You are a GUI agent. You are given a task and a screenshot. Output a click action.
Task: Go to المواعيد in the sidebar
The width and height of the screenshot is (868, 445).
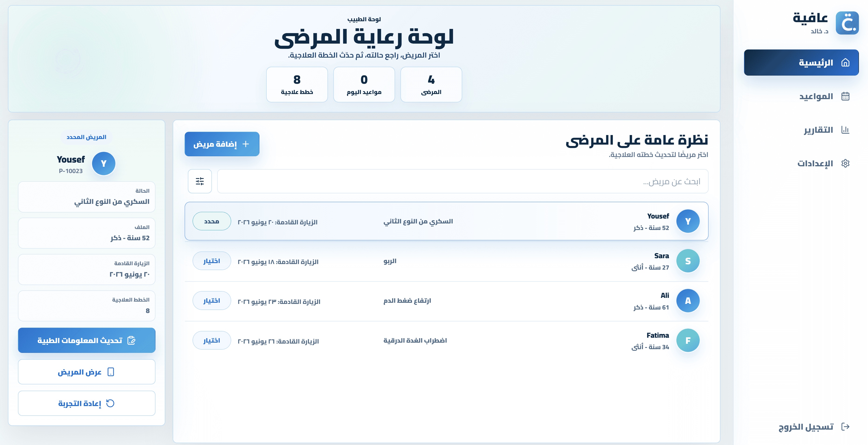[x=801, y=96]
